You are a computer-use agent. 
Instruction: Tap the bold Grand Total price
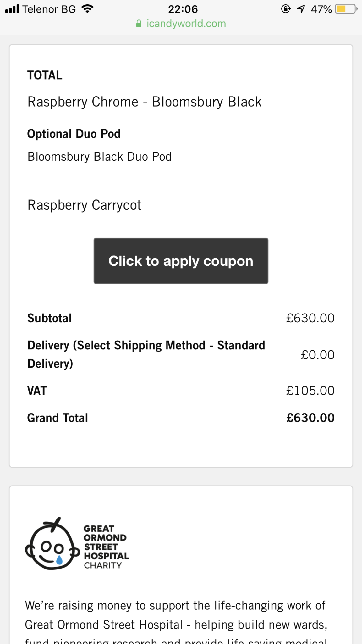pyautogui.click(x=310, y=418)
